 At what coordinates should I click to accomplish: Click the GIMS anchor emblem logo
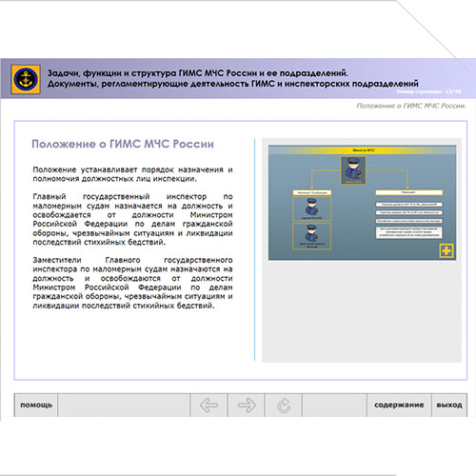coord(26,79)
